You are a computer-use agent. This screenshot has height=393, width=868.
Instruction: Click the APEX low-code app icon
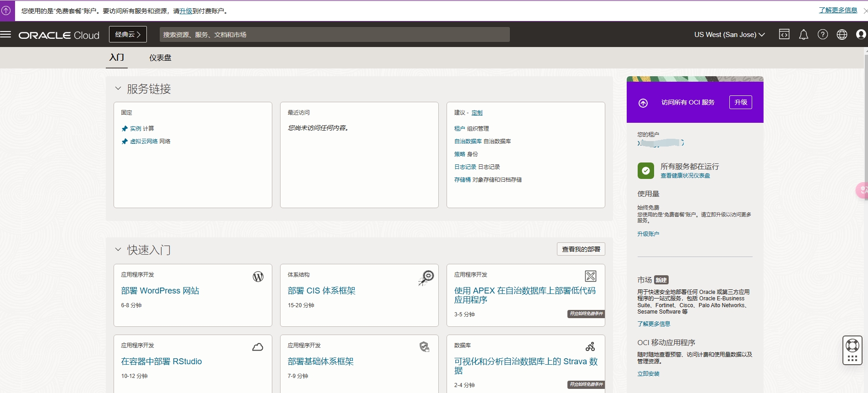pyautogui.click(x=591, y=276)
